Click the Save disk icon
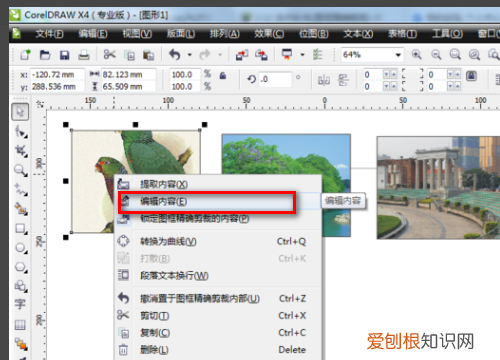 [64, 55]
